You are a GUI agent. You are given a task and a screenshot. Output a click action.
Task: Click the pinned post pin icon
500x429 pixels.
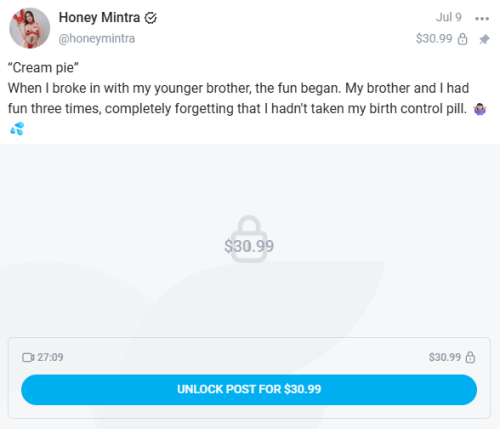[484, 39]
